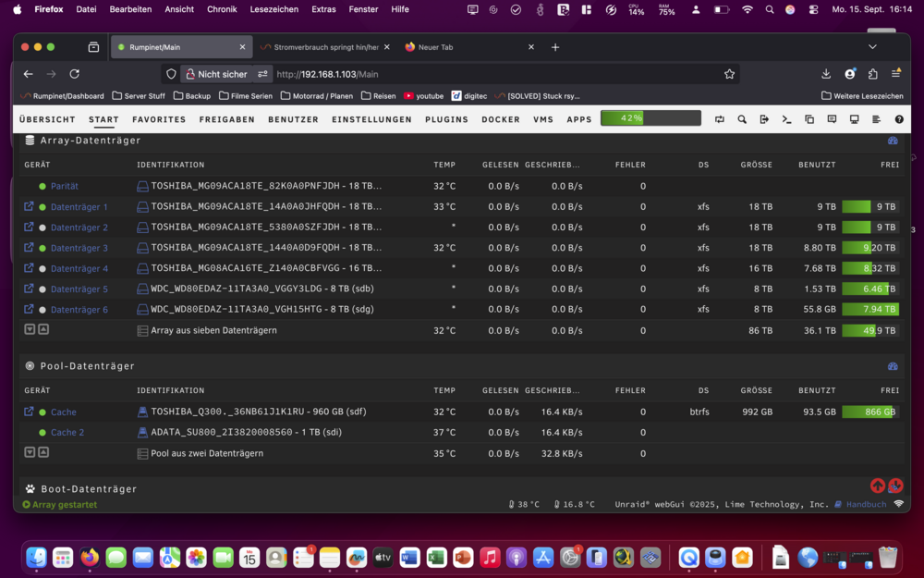Browse Datenträger 1 via its arrow icon

pyautogui.click(x=29, y=206)
